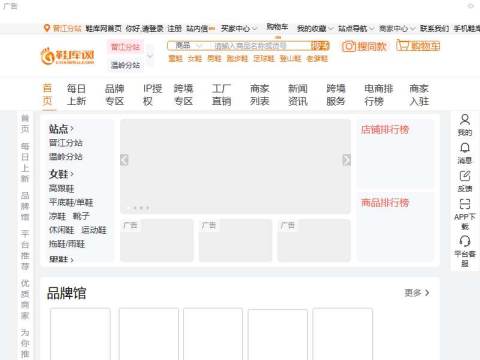Click the 鞋库网 logo

tap(68, 56)
